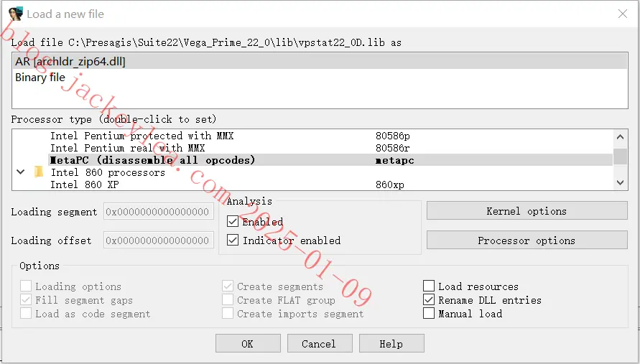Image resolution: width=640 pixels, height=364 pixels.
Task: Click the processor list scroll down arrow
Action: [620, 183]
